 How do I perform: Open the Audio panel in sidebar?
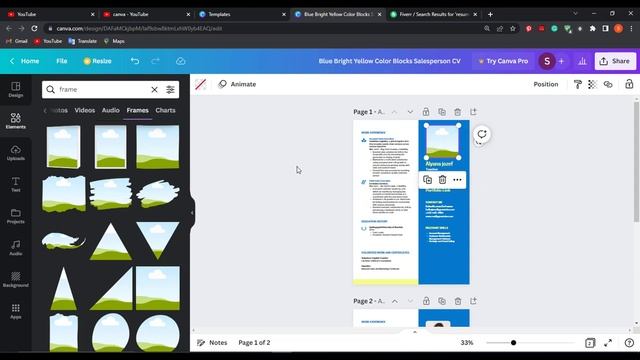click(16, 248)
